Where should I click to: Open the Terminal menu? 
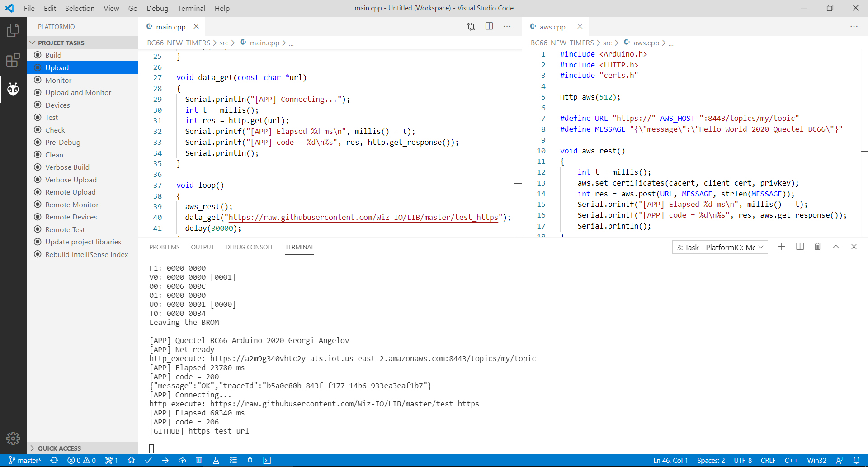191,8
